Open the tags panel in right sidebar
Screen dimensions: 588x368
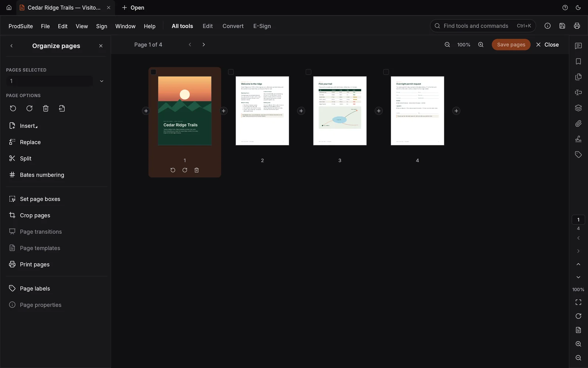tap(578, 154)
